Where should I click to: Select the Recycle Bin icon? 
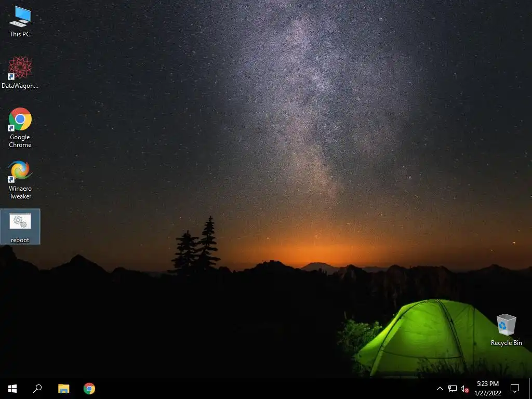tap(506, 330)
